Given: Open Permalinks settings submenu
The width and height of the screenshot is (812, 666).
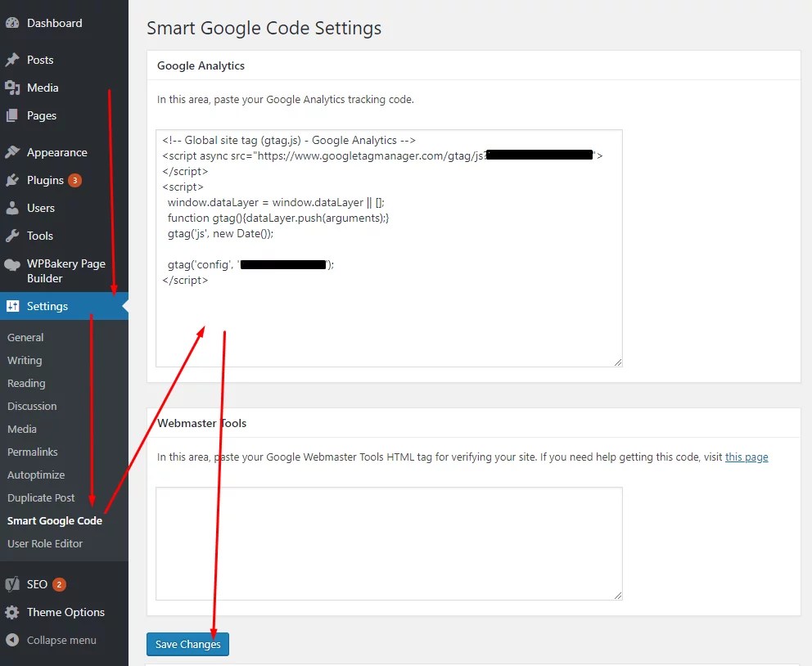Looking at the screenshot, I should [33, 452].
